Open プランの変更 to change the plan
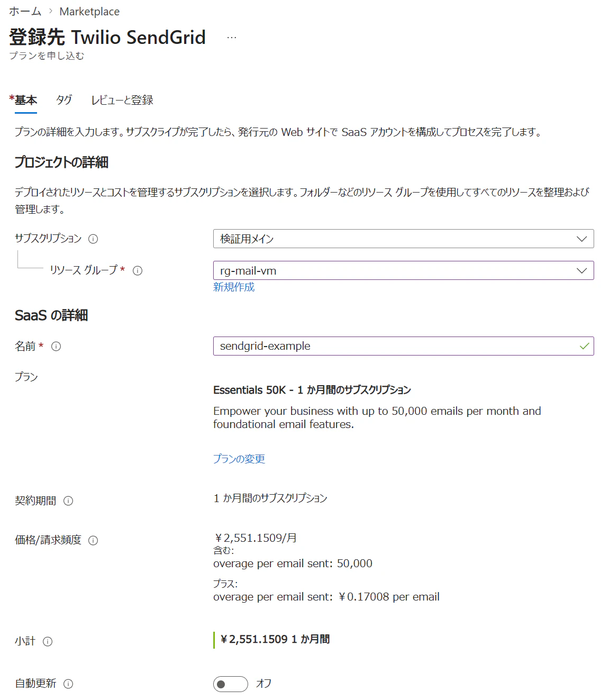This screenshot has width=610, height=700. [x=239, y=459]
